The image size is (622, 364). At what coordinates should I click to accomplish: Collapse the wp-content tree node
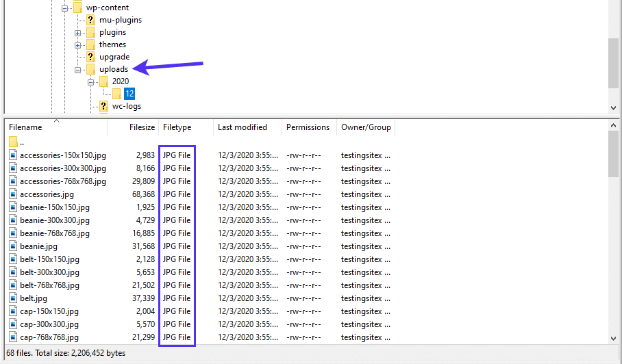65,8
